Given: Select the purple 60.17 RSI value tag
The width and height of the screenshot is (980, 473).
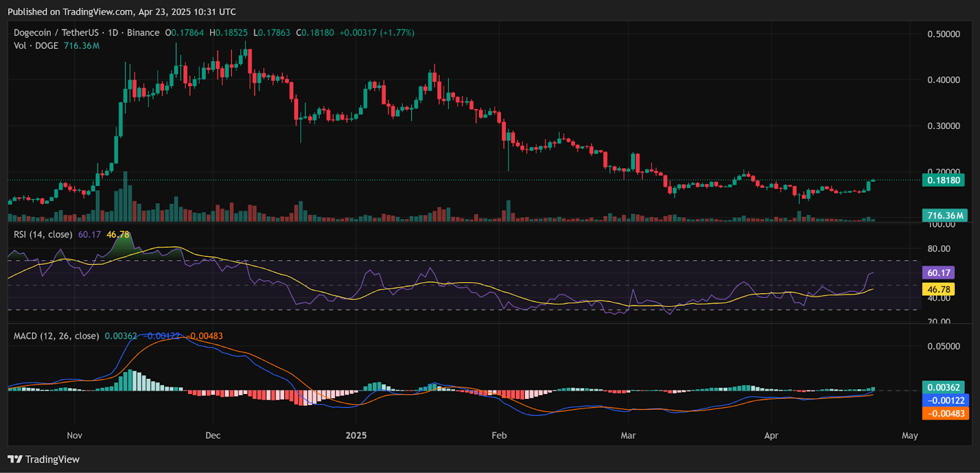Looking at the screenshot, I should [x=938, y=273].
